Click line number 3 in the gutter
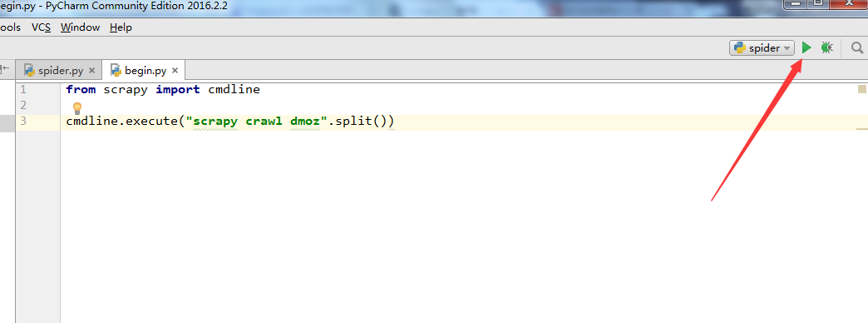The height and width of the screenshot is (323, 868). point(22,122)
